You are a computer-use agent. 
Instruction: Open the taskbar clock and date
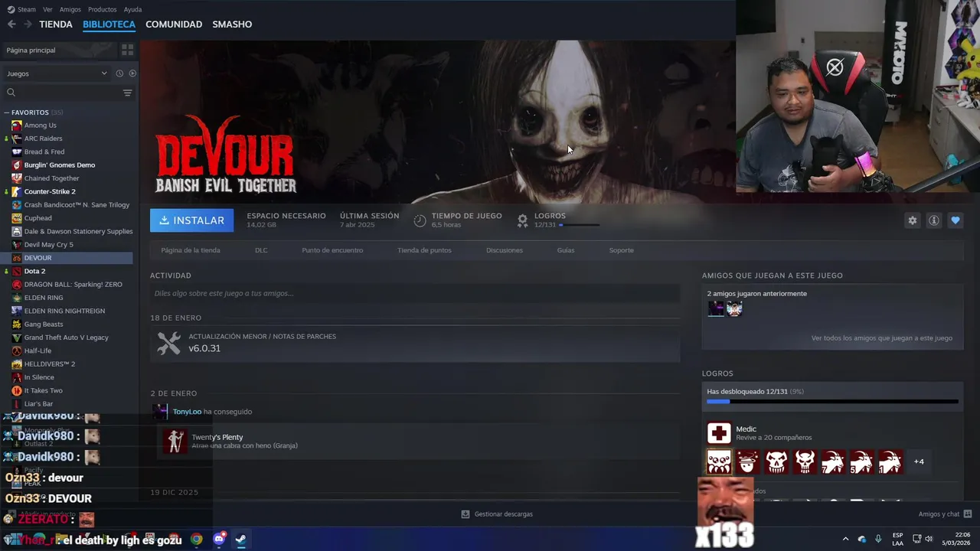coord(956,539)
